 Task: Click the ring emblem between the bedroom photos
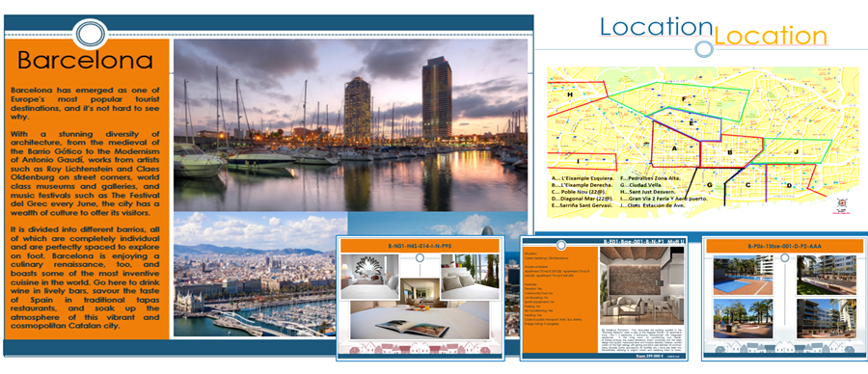pos(420,257)
